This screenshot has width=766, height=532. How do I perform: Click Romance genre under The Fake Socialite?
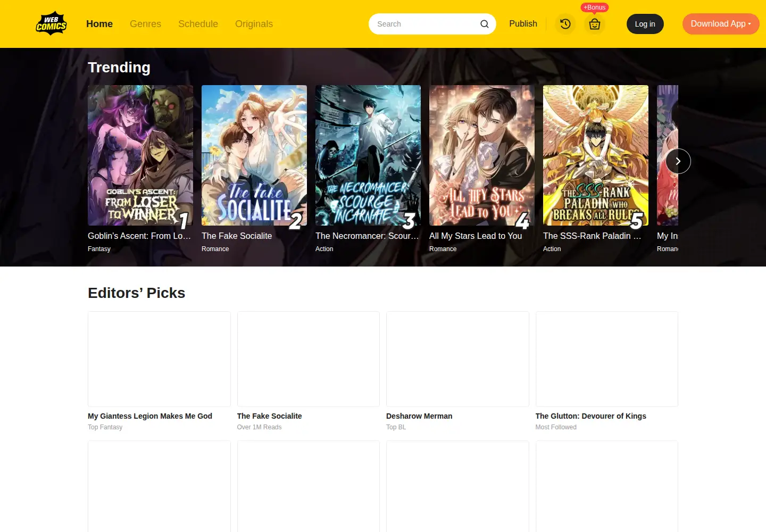click(215, 249)
